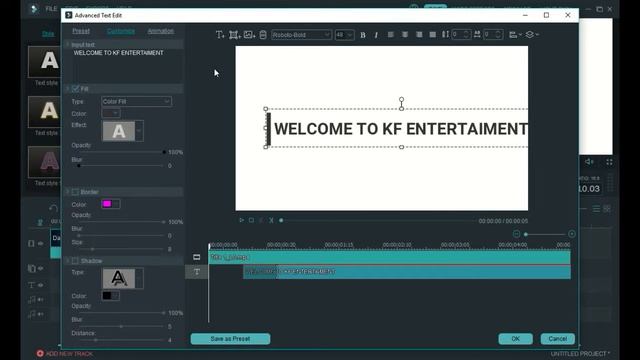Select the video track icon in dialog timeline
The image size is (640, 360).
coord(197,257)
